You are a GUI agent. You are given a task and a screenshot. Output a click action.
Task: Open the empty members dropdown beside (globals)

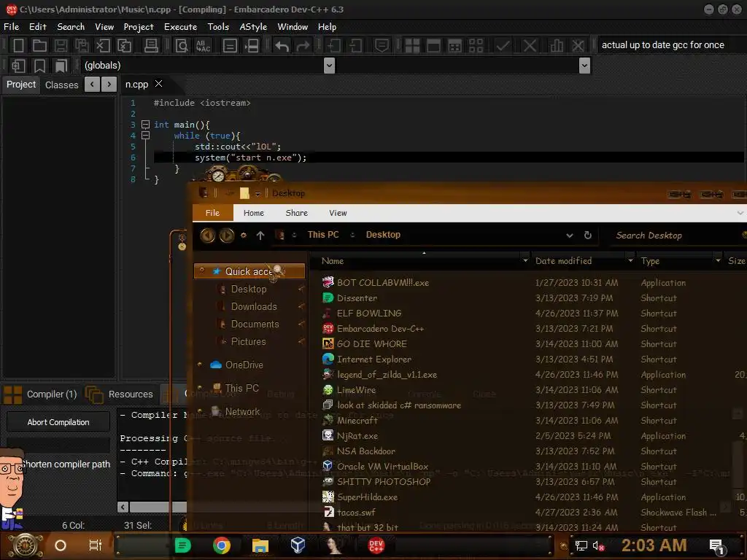584,65
